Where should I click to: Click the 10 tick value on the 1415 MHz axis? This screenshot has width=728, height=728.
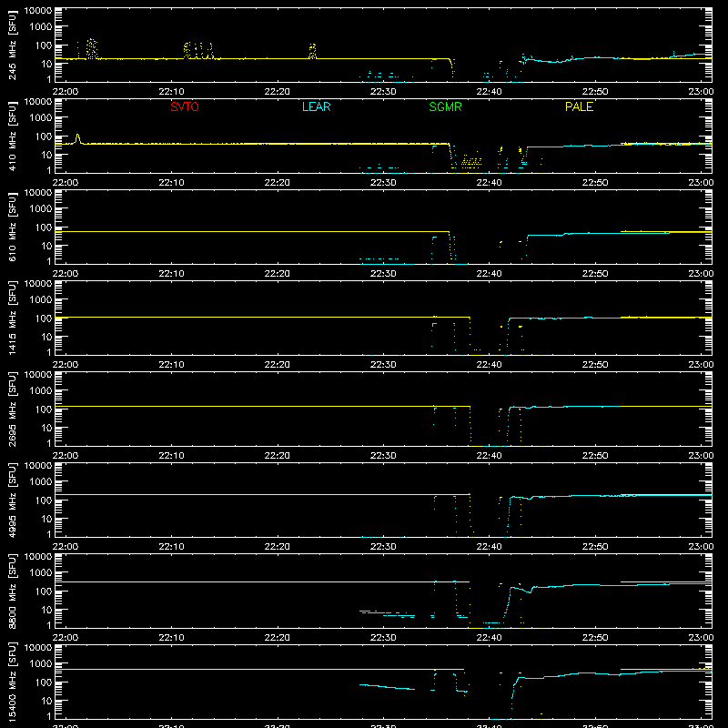[x=46, y=337]
